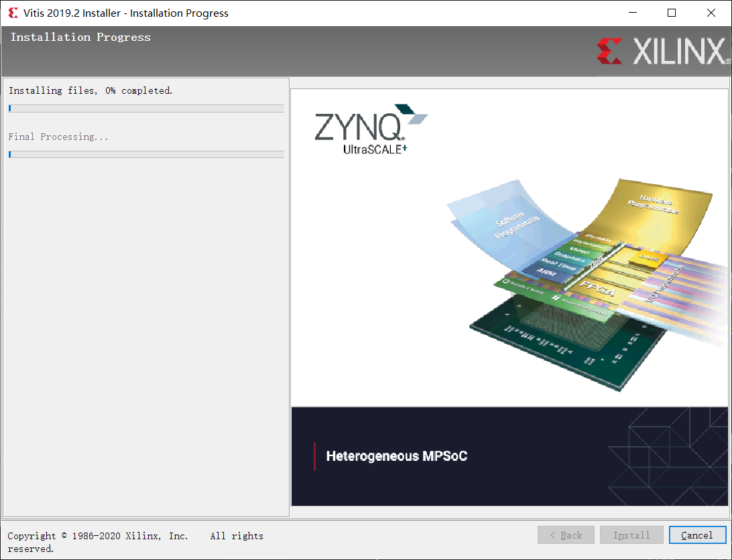Click the 'Final Processing...' label
Image resolution: width=732 pixels, height=560 pixels.
(58, 137)
